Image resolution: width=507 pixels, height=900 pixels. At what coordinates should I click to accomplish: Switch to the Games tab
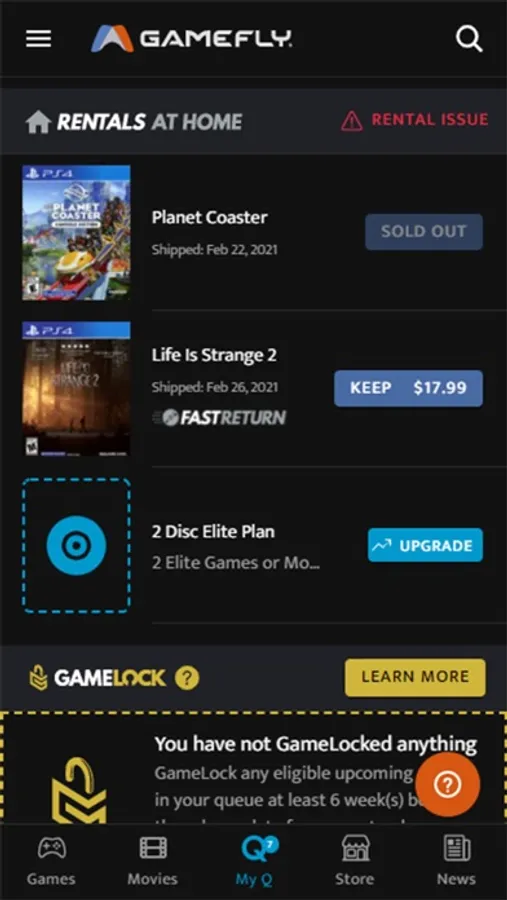click(x=51, y=860)
